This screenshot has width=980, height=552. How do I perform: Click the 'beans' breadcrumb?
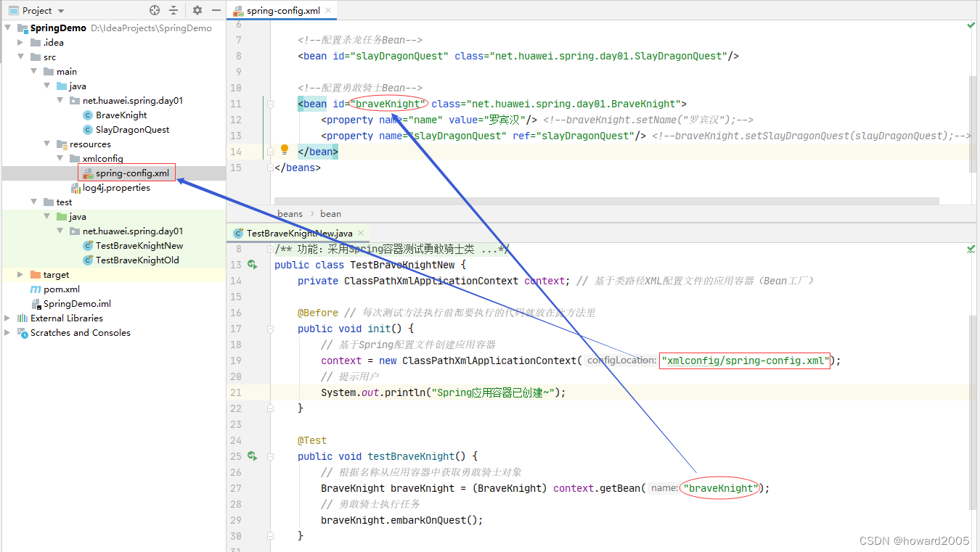point(290,213)
